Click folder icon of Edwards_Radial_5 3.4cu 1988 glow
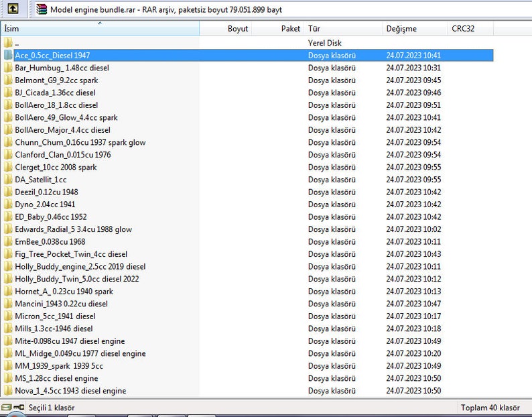Image resolution: width=532 pixels, height=417 pixels. tap(8, 229)
